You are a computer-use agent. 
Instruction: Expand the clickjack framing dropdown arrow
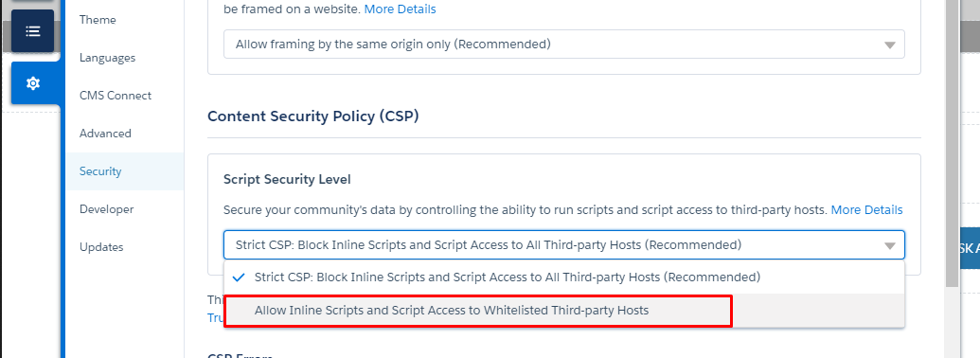click(890, 45)
